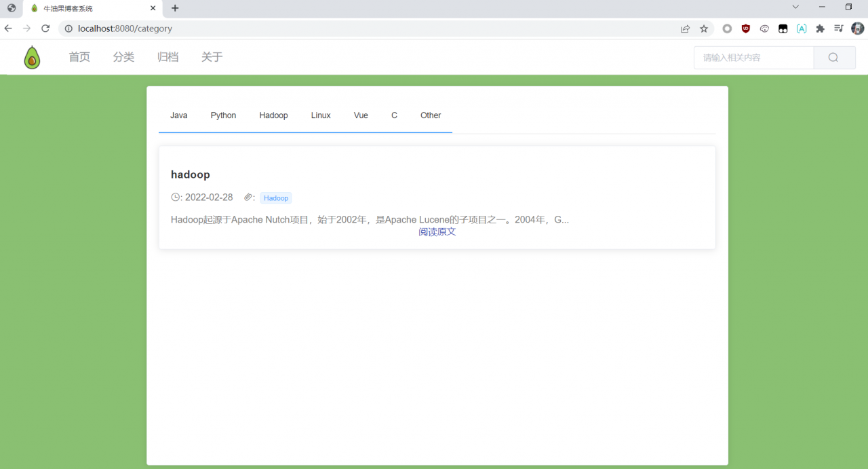Open 关于 navigation item
This screenshot has width=868, height=469.
point(212,57)
